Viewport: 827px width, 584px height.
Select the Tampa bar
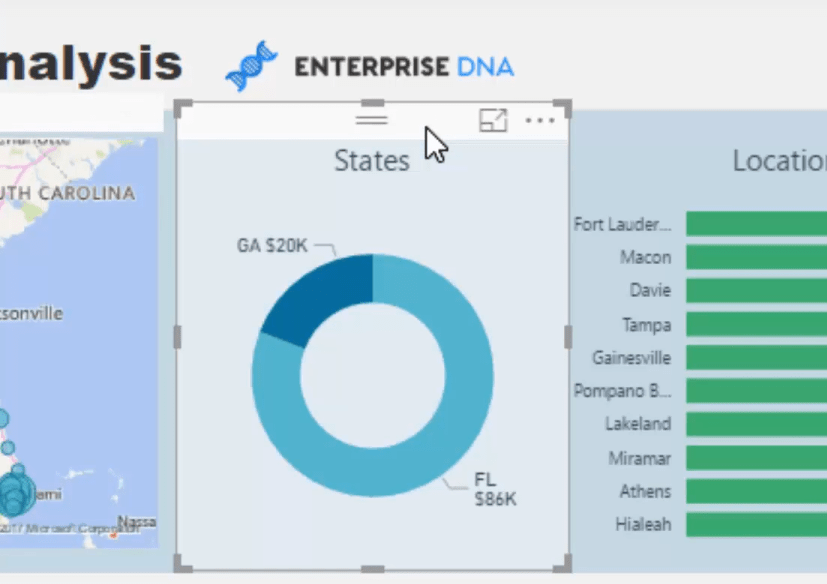(x=755, y=325)
